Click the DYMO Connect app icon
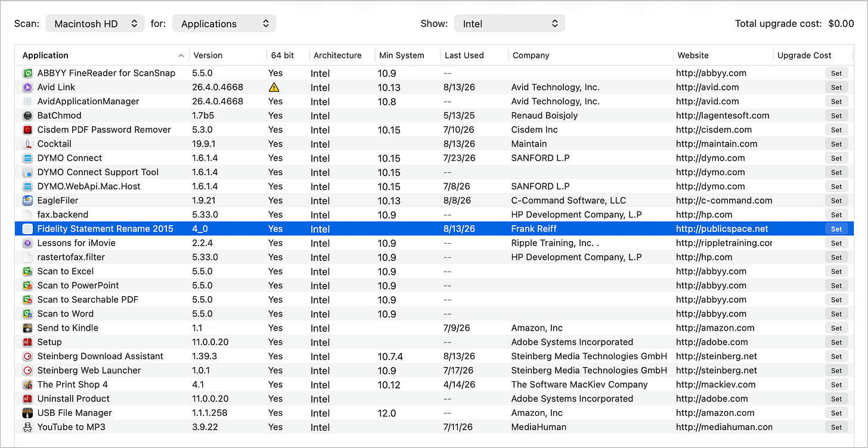 (x=27, y=158)
